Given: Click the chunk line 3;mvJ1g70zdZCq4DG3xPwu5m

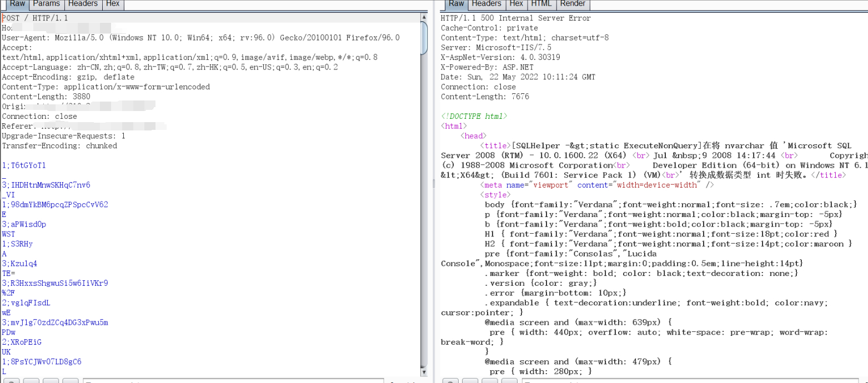Looking at the screenshot, I should coord(55,322).
